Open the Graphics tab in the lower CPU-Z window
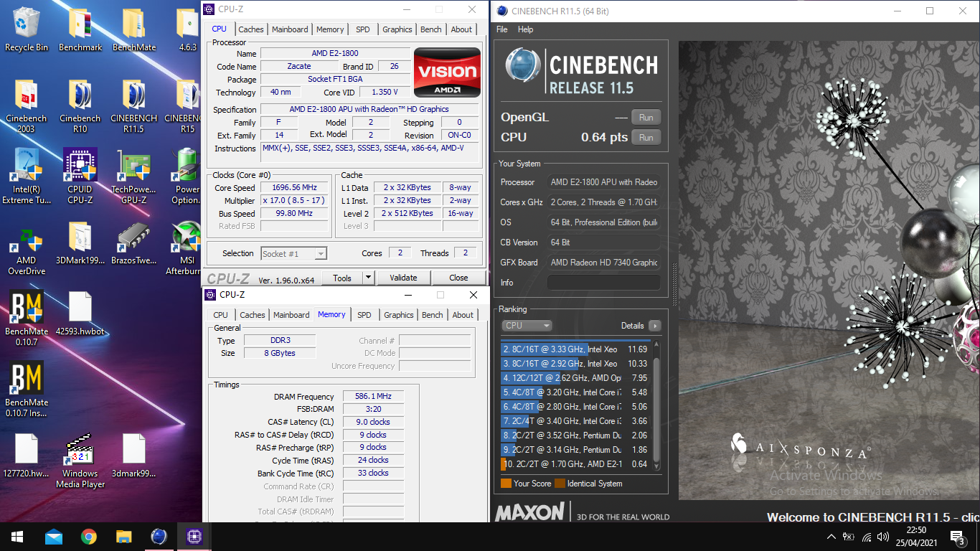Viewport: 980px width, 551px height. pos(399,315)
